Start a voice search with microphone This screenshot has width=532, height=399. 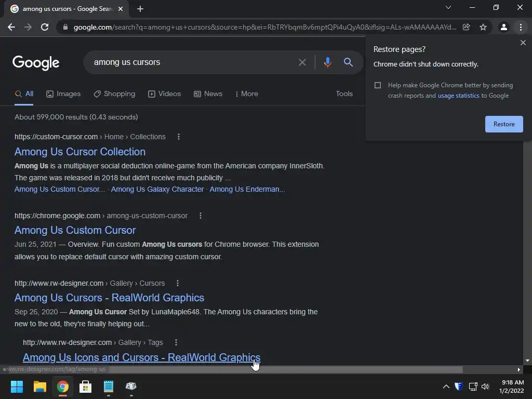tap(327, 62)
